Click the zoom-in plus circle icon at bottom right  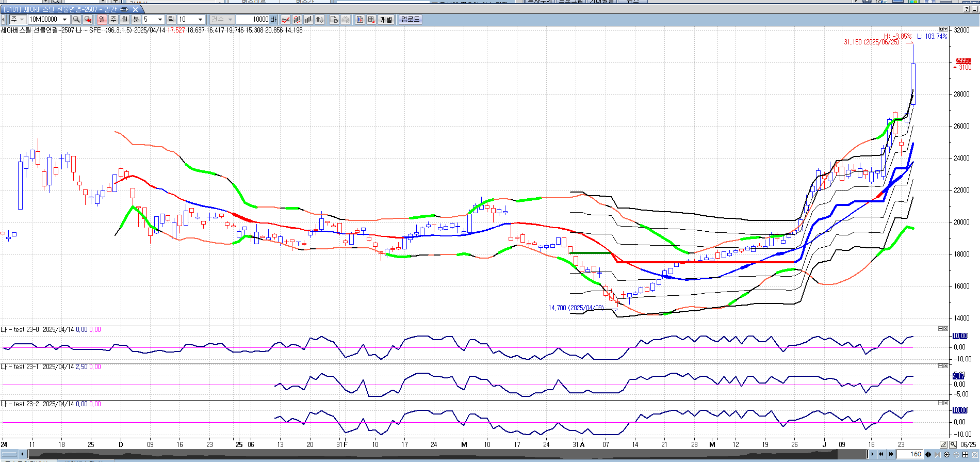click(x=946, y=454)
